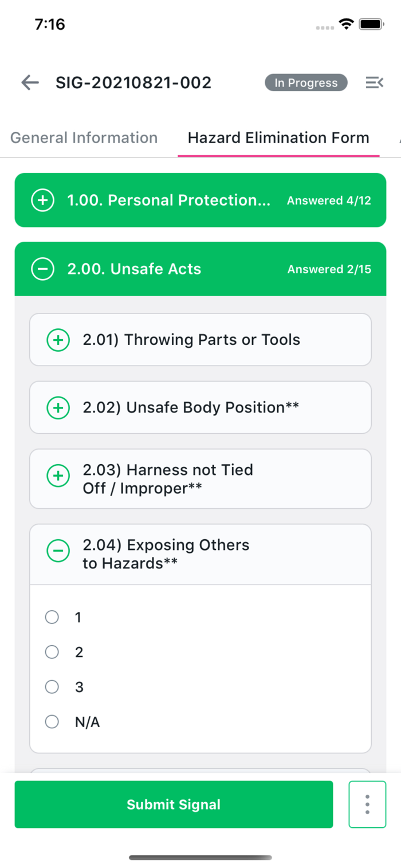Tap the In Progress status badge
This screenshot has height=868, width=401.
tap(306, 83)
